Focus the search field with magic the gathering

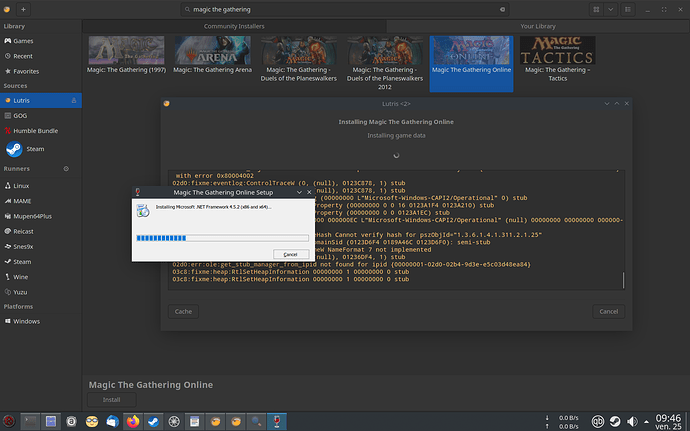coord(345,9)
